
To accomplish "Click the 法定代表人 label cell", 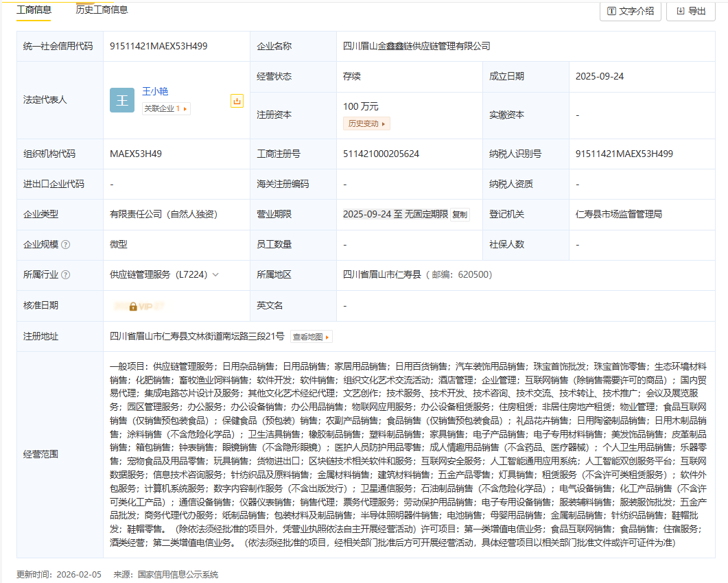I will click(60, 100).
